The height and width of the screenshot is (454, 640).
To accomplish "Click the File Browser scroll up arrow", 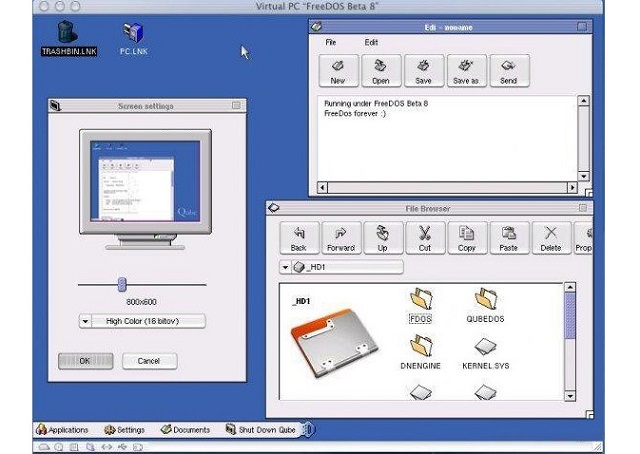I will pos(570,287).
